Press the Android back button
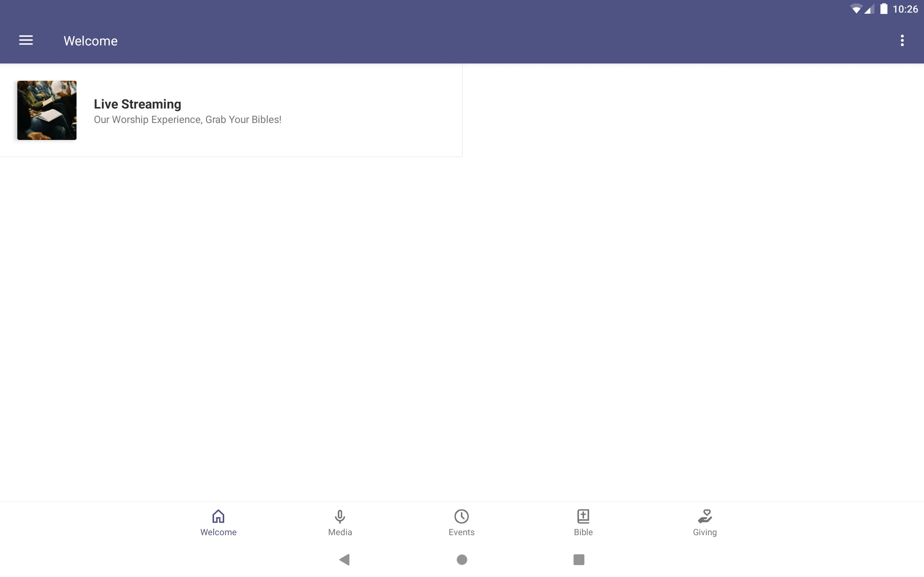Screen dimensions: 924x577 click(346, 559)
